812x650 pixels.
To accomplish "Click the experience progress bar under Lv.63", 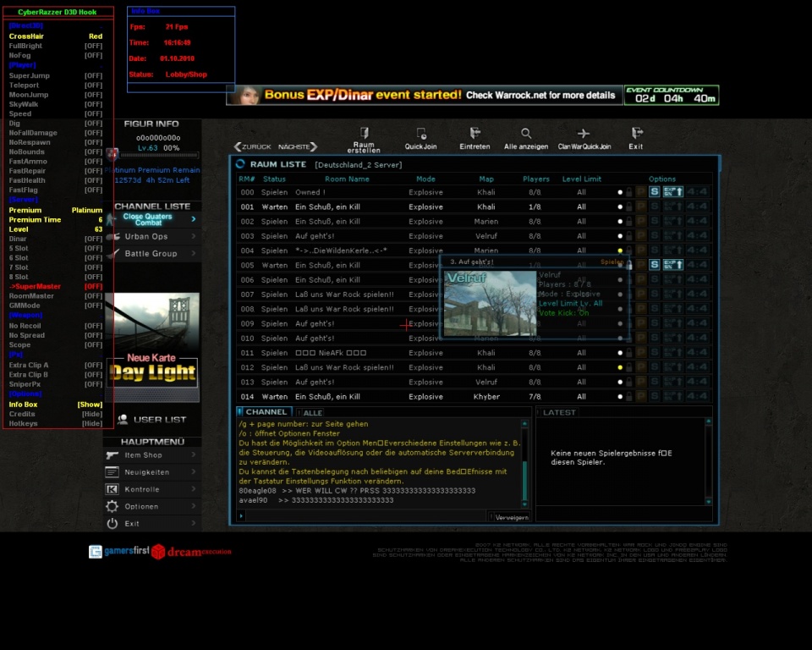I will pos(160,155).
